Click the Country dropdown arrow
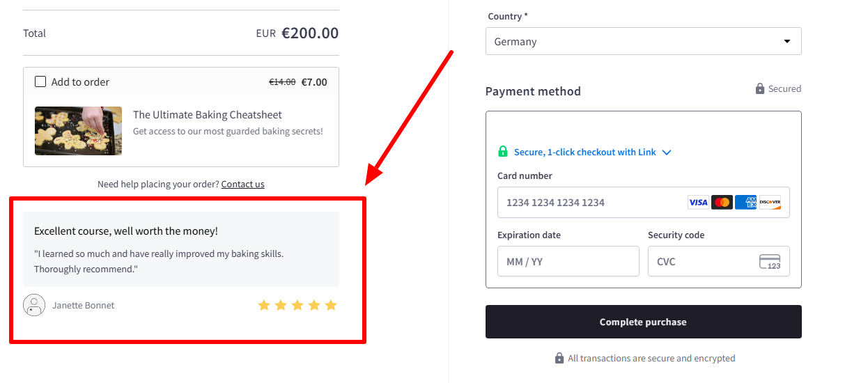 tap(787, 41)
